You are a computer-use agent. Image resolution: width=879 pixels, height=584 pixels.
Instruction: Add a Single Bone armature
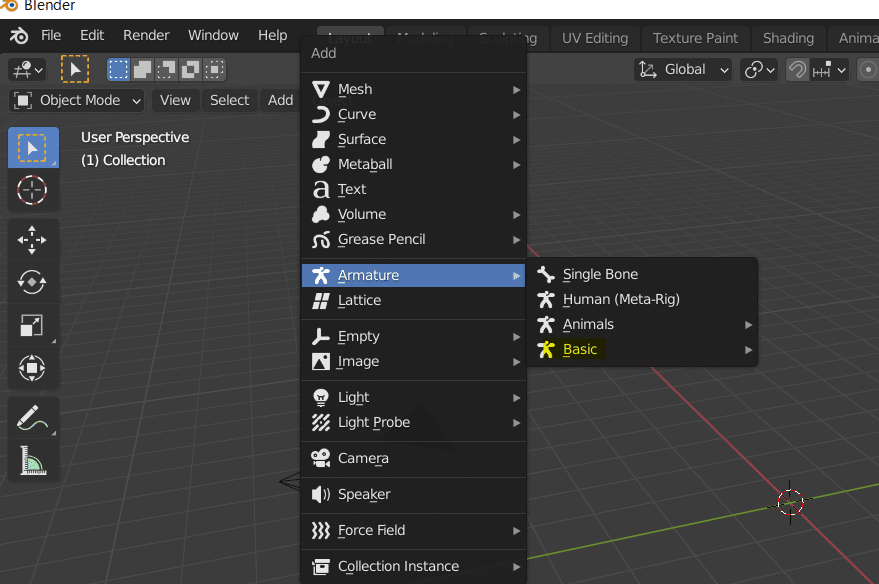click(x=642, y=274)
